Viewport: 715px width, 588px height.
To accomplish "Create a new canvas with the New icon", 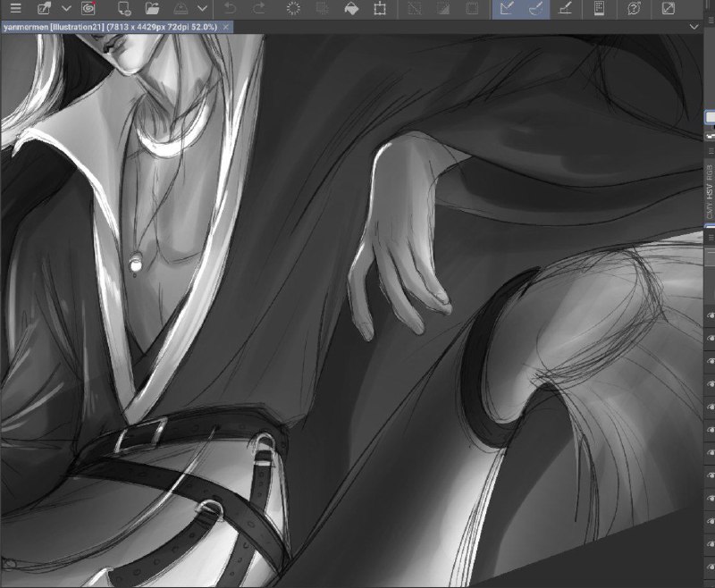I will tap(123, 8).
